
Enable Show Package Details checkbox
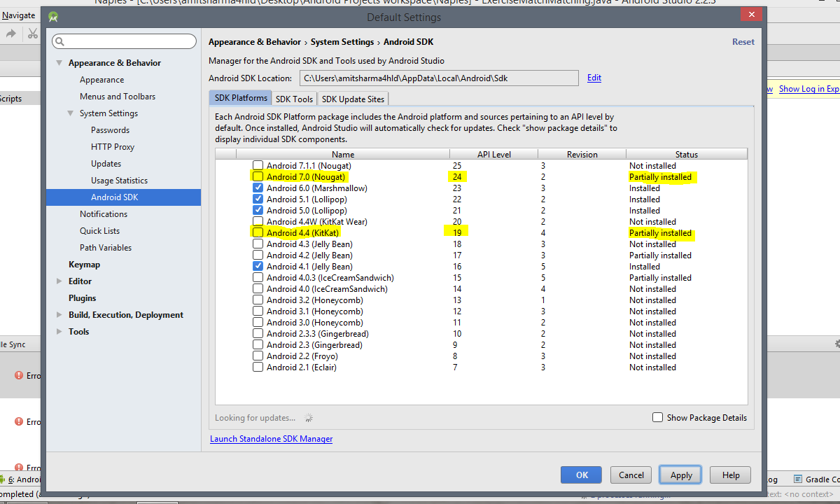(x=657, y=417)
